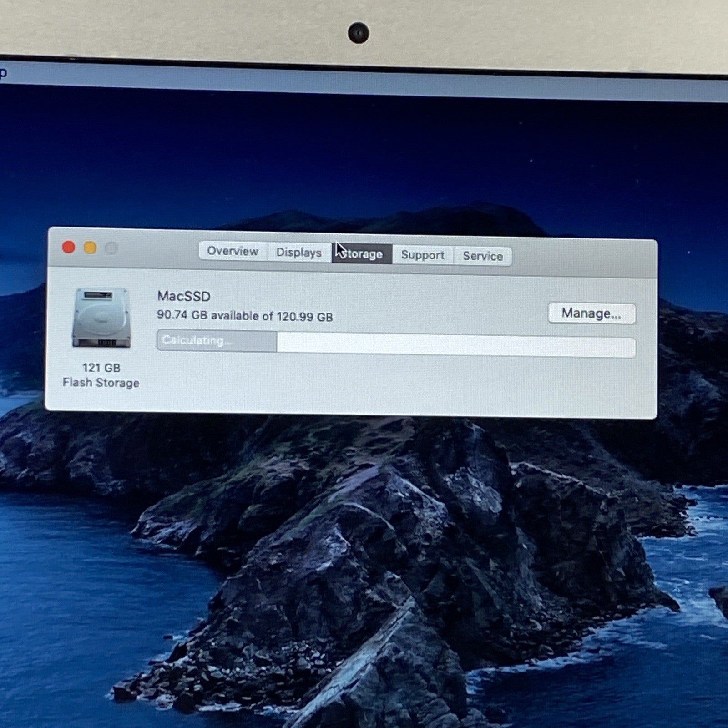This screenshot has height=728, width=728.
Task: Open the Displays tab
Action: click(299, 253)
